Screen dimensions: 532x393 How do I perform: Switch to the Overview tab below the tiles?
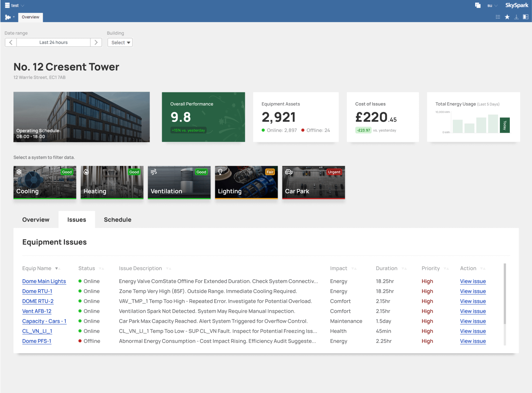(35, 219)
